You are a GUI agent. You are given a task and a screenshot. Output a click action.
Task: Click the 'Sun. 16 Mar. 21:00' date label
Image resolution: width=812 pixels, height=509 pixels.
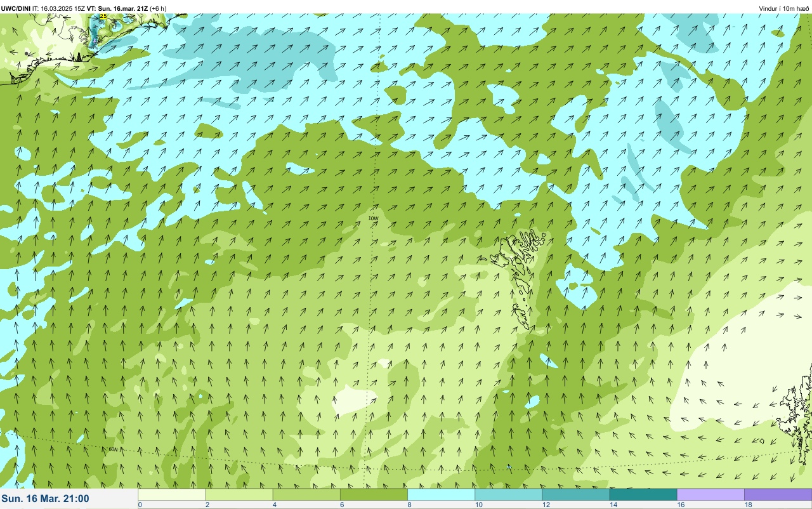pos(46,499)
